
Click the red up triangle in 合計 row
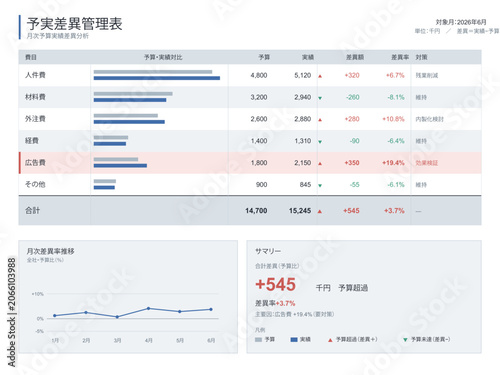[320, 211]
